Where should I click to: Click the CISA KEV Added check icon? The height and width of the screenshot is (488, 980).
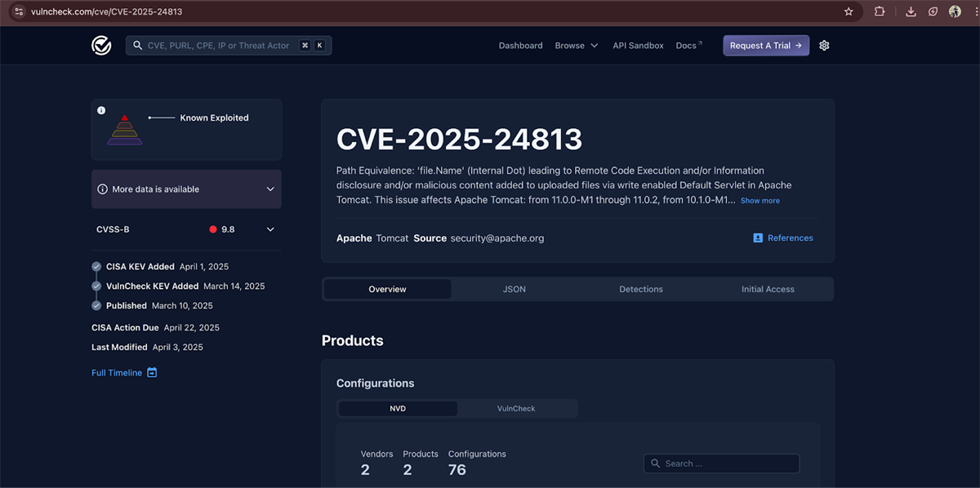[96, 267]
